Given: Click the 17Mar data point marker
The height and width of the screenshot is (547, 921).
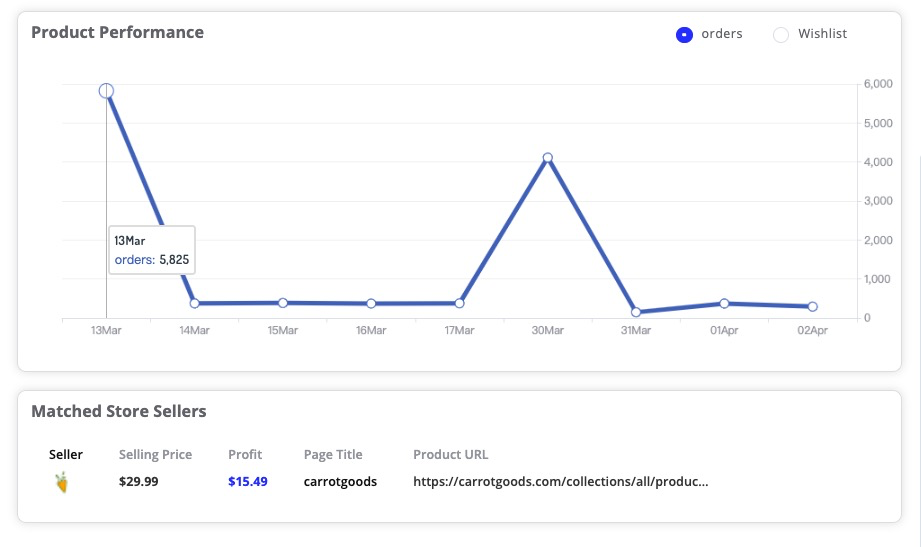Looking at the screenshot, I should 459,303.
